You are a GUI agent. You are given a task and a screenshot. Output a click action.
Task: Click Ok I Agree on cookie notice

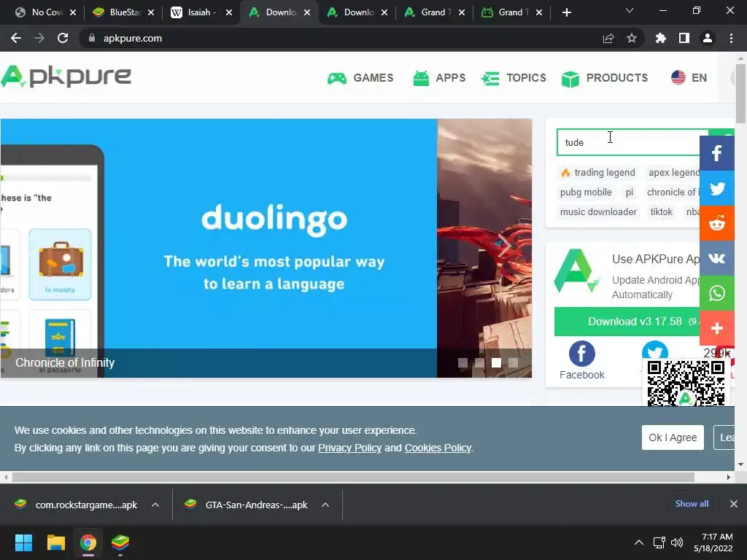coord(672,437)
